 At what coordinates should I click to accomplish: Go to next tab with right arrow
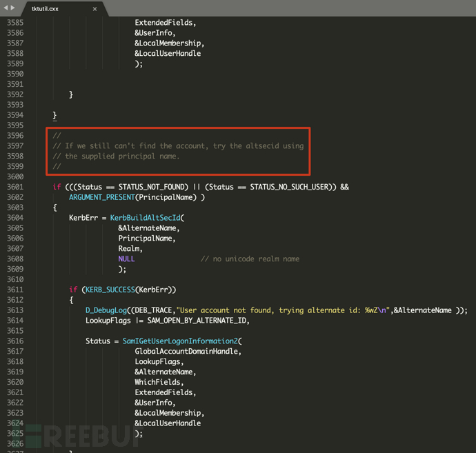[x=12, y=8]
